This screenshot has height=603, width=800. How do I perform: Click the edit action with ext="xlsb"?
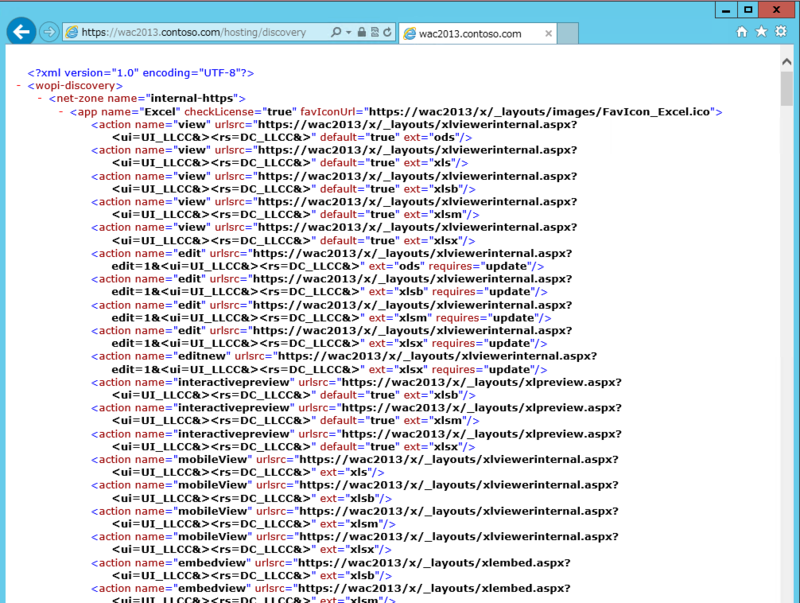[x=332, y=285]
